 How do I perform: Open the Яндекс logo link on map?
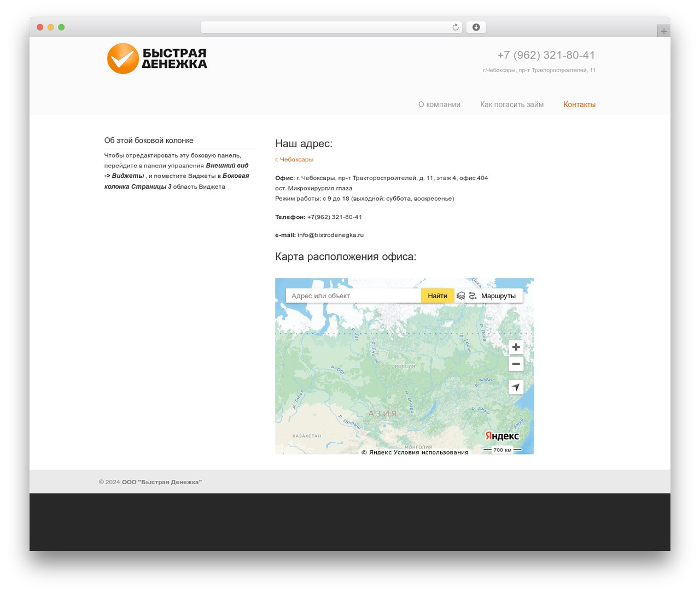click(502, 436)
